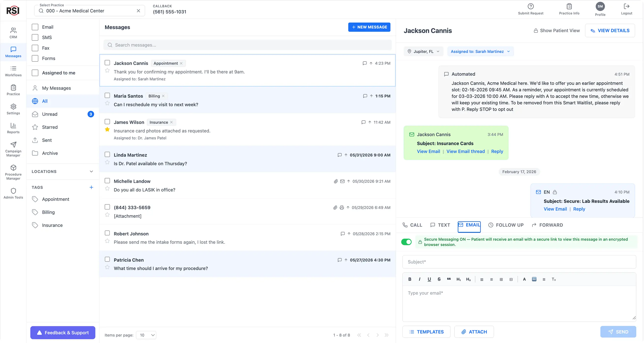Open Assigned to: Sarah Martinez dropdown
The width and height of the screenshot is (644, 343).
(480, 51)
